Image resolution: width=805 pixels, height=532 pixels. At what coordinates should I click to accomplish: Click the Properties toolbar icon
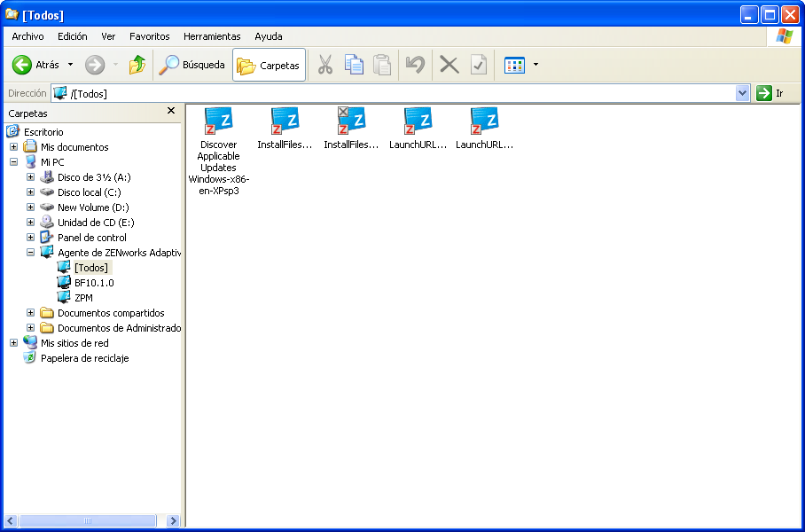tap(479, 65)
